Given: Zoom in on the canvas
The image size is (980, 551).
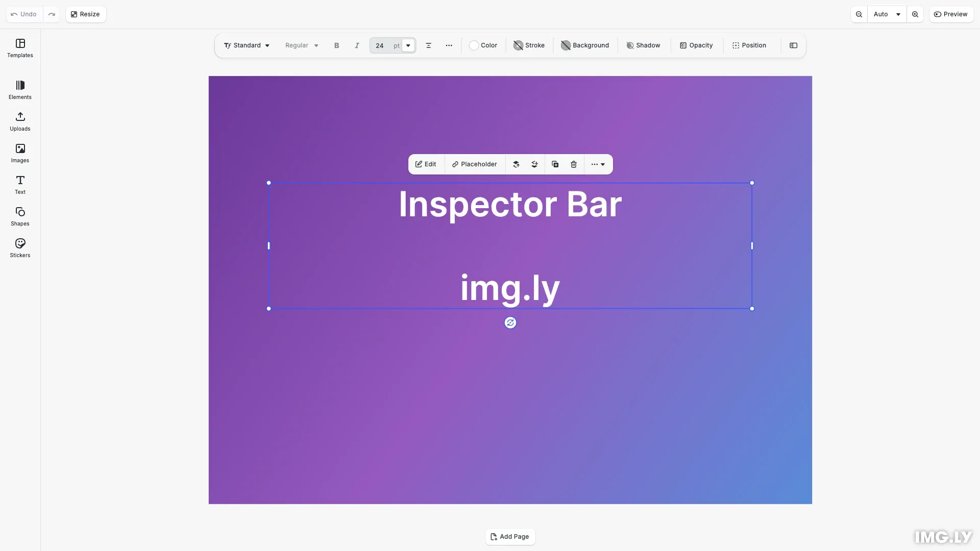Looking at the screenshot, I should click(915, 14).
